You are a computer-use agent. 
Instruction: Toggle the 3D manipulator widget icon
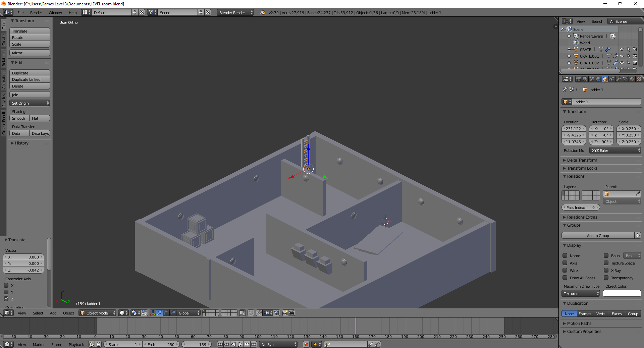(153, 313)
